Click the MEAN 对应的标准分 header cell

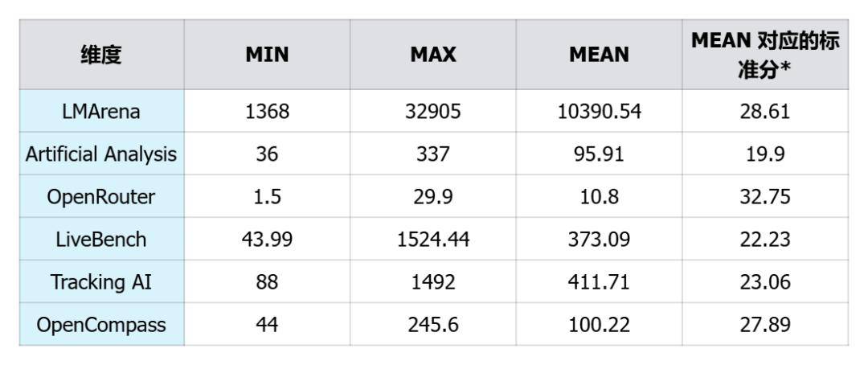[x=765, y=55]
